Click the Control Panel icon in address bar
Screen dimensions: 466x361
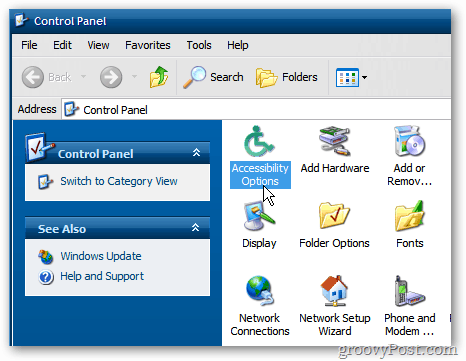click(71, 109)
